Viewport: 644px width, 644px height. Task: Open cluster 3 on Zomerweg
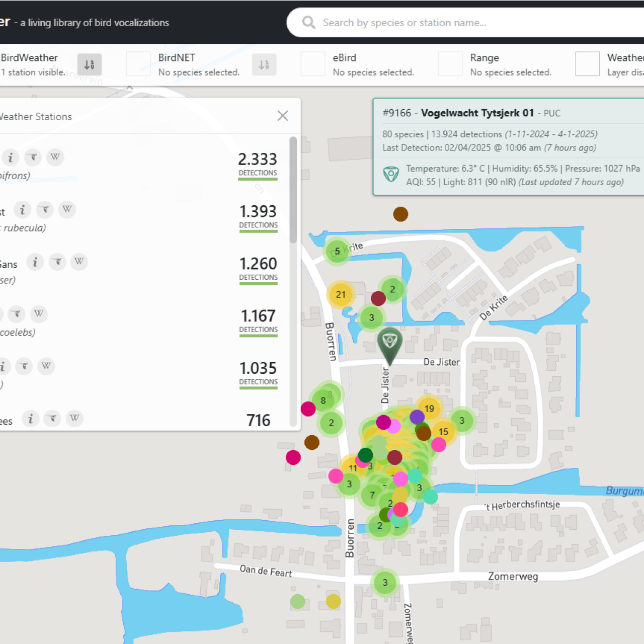point(385,583)
